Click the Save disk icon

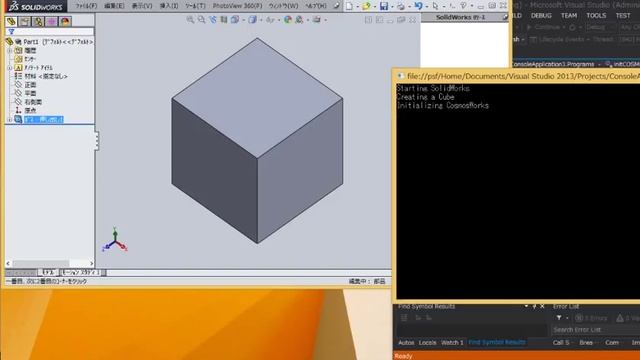click(x=384, y=6)
